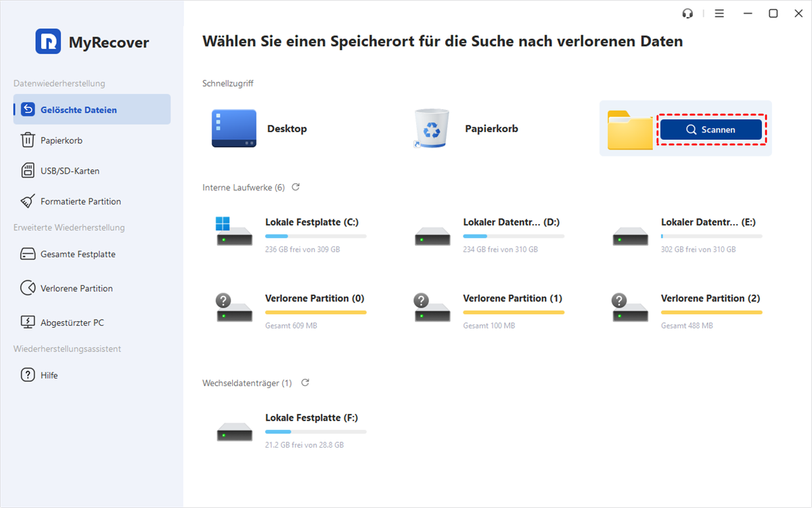Viewport: 812px width, 508px height.
Task: Open Hilfe in the sidebar
Action: (49, 375)
